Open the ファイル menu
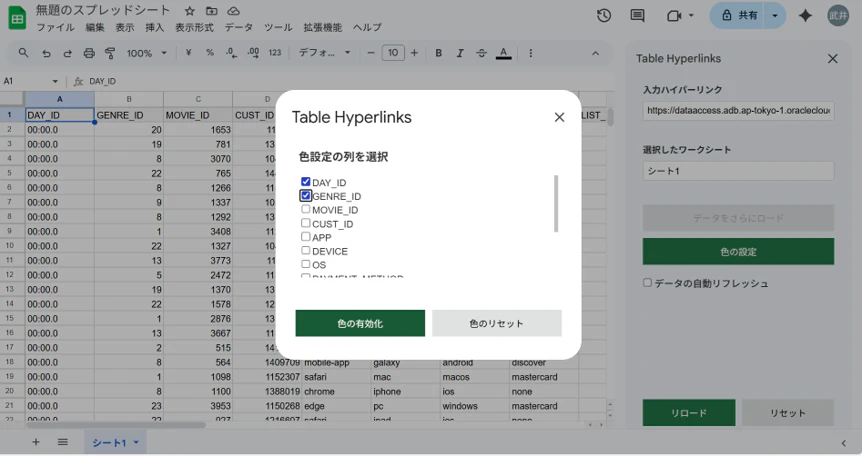Viewport: 862px width, 456px height. coord(55,27)
